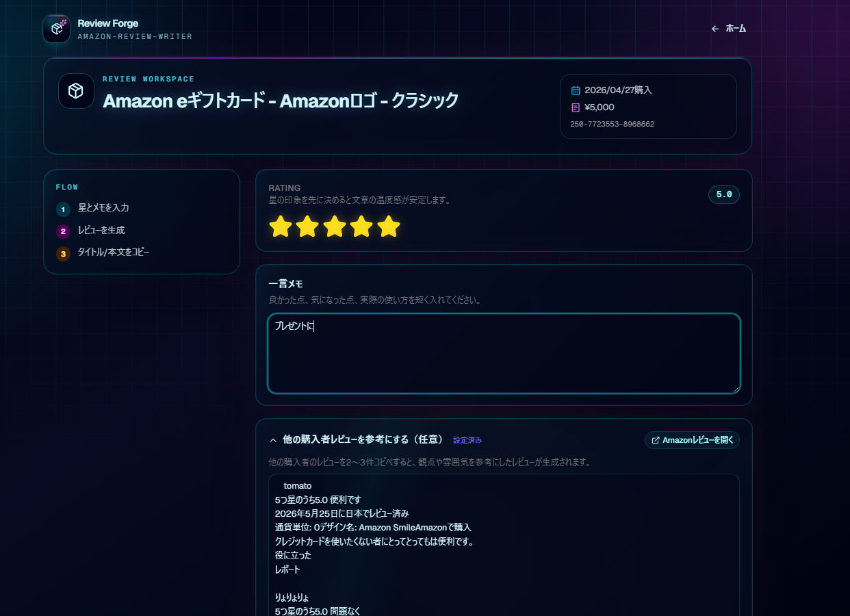This screenshot has width=850, height=616.
Task: Click the back arrow next to ホーム
Action: coord(715,29)
